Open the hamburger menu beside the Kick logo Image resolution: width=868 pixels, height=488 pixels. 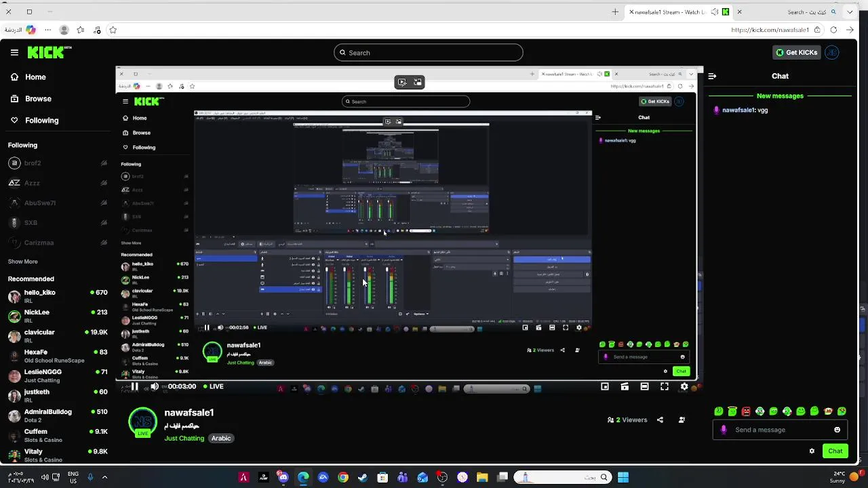(14, 52)
